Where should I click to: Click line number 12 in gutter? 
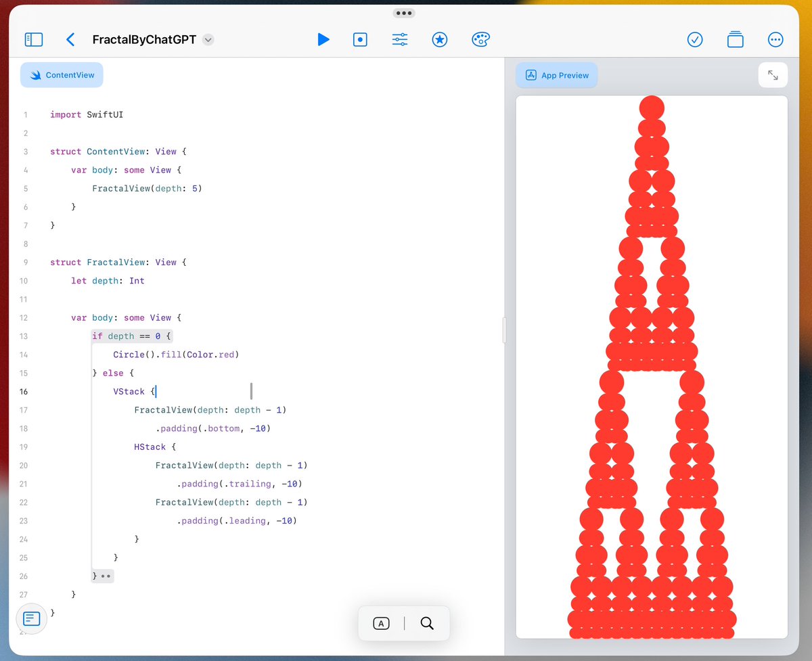pos(24,318)
